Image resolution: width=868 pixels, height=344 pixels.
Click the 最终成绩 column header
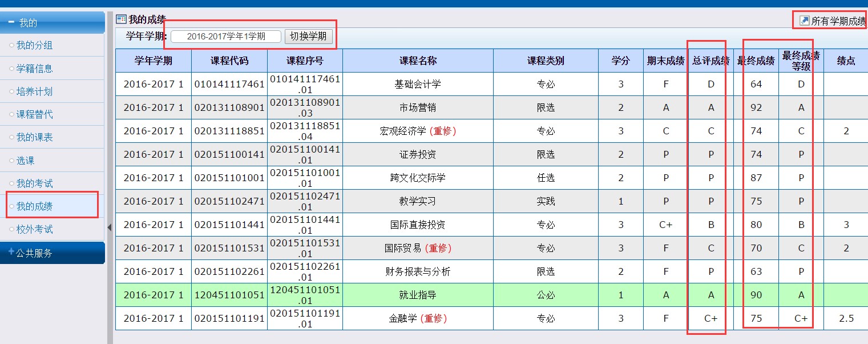click(756, 61)
